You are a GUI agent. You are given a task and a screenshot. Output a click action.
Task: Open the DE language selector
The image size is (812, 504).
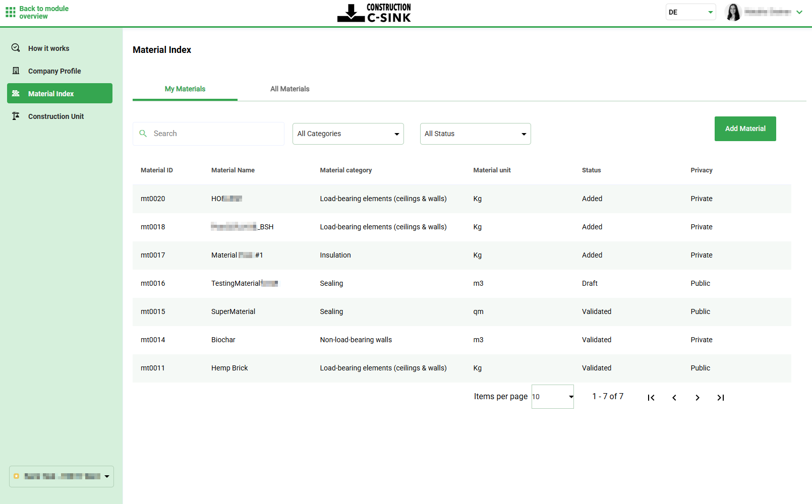point(690,12)
